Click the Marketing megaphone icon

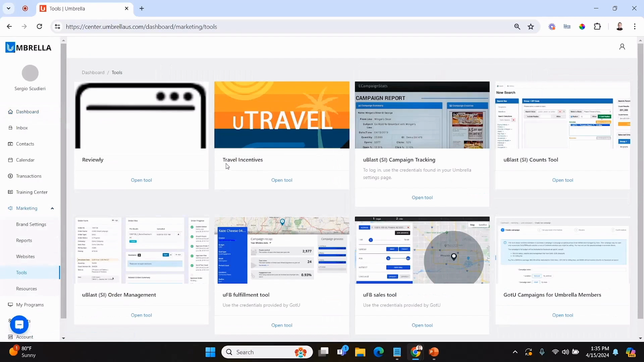coord(10,208)
